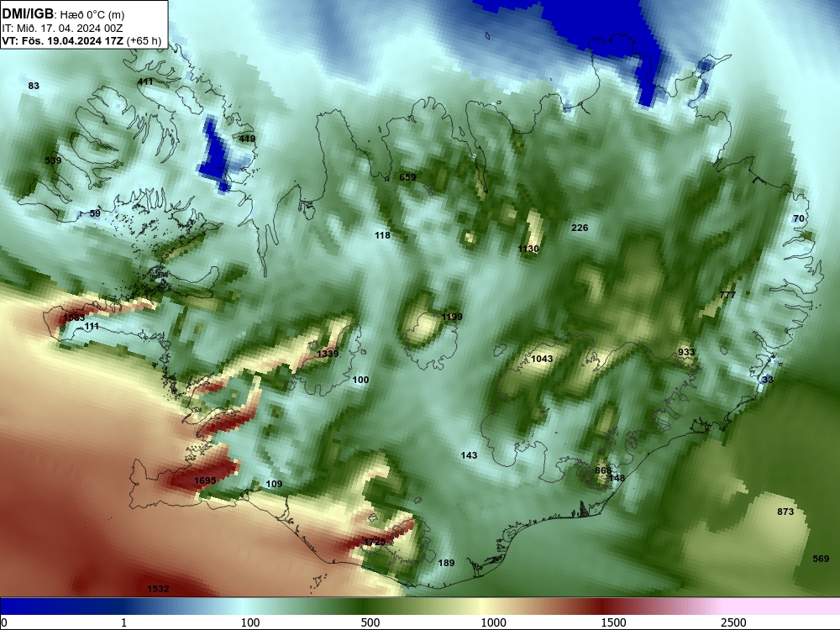Select the map value '1130'

(x=528, y=249)
